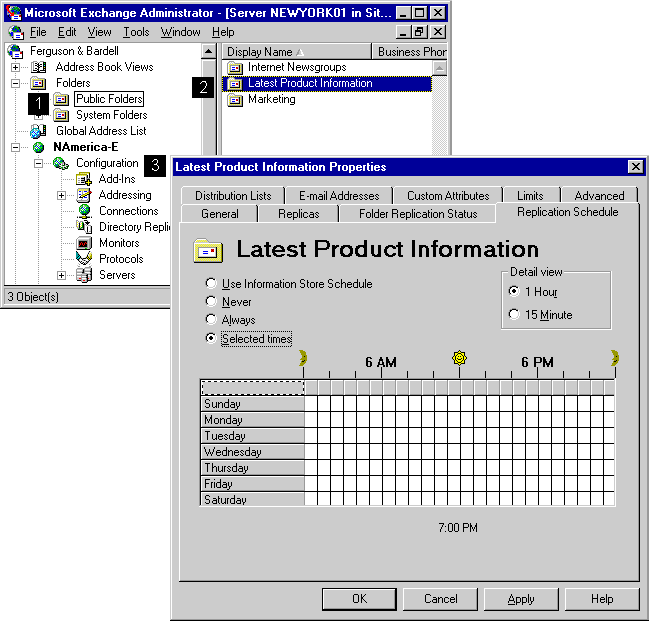The height and width of the screenshot is (621, 649).
Task: Open the E-mail Addresses tab
Action: (339, 195)
